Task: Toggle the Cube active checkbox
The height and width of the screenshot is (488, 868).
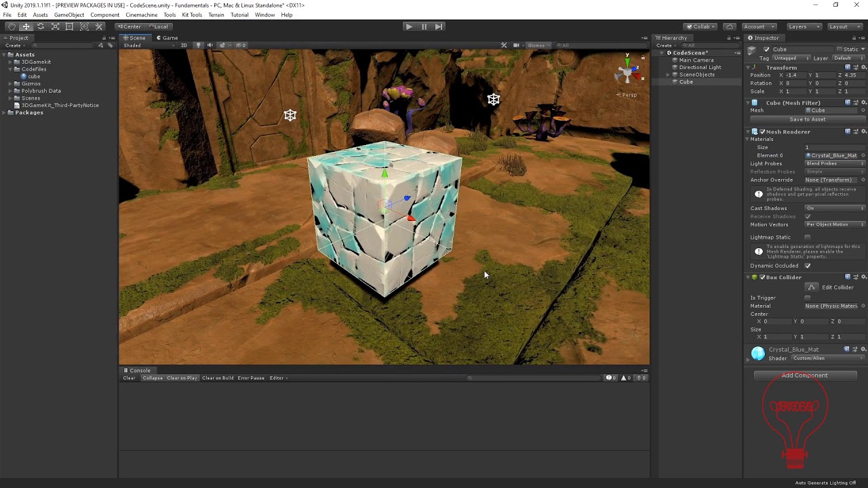Action: pos(766,49)
